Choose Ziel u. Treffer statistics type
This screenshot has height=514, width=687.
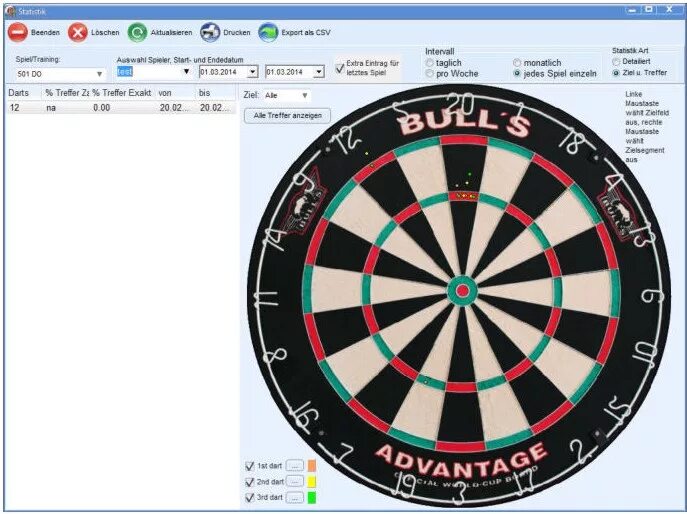[x=616, y=73]
